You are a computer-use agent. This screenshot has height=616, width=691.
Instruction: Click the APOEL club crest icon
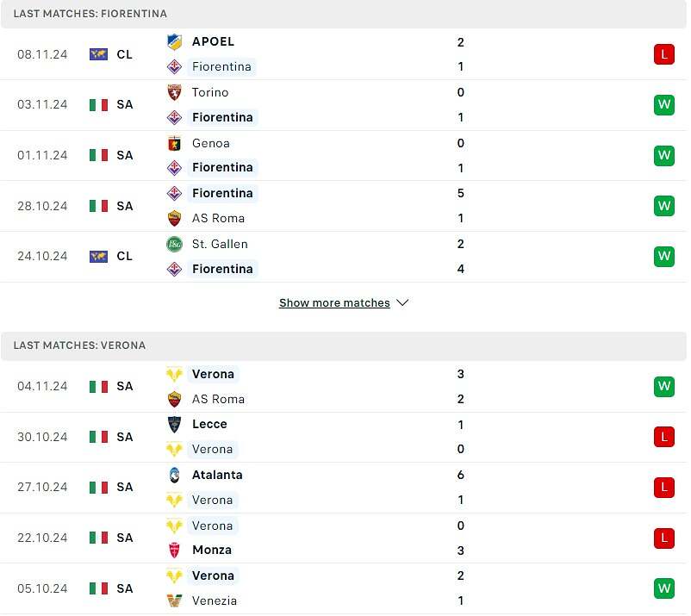(175, 42)
